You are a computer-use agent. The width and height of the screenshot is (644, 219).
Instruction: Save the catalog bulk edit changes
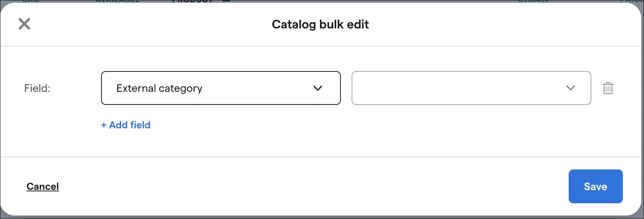click(x=596, y=186)
